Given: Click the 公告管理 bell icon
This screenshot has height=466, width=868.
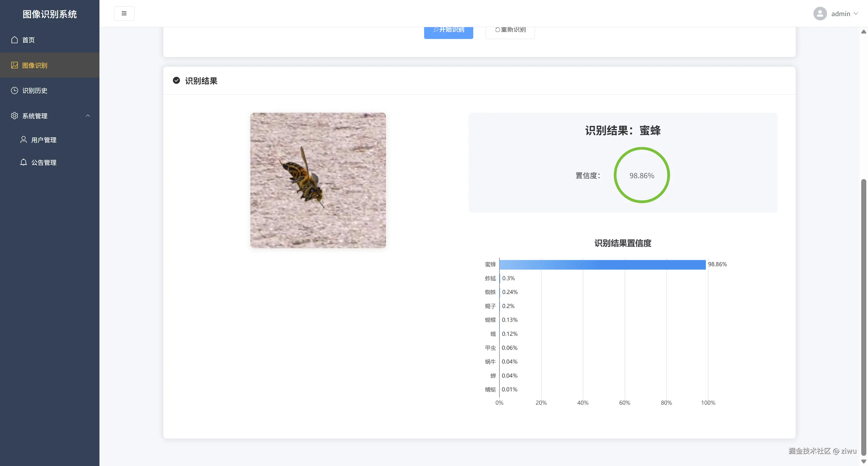Looking at the screenshot, I should point(23,162).
